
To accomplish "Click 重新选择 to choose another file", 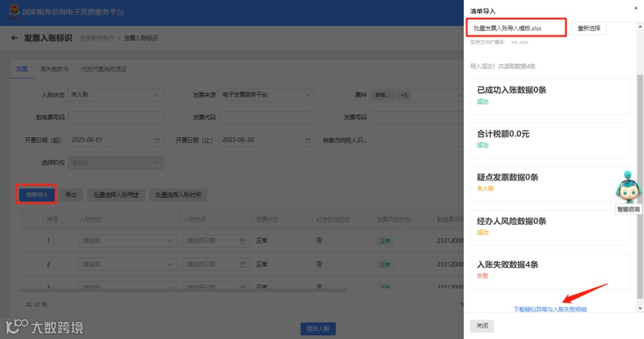I will click(x=589, y=29).
